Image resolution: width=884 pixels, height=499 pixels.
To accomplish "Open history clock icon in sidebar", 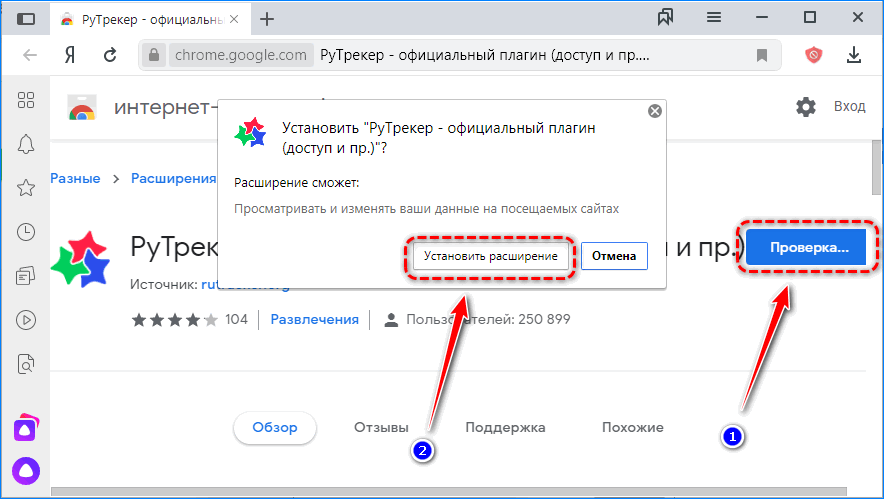I will (26, 232).
